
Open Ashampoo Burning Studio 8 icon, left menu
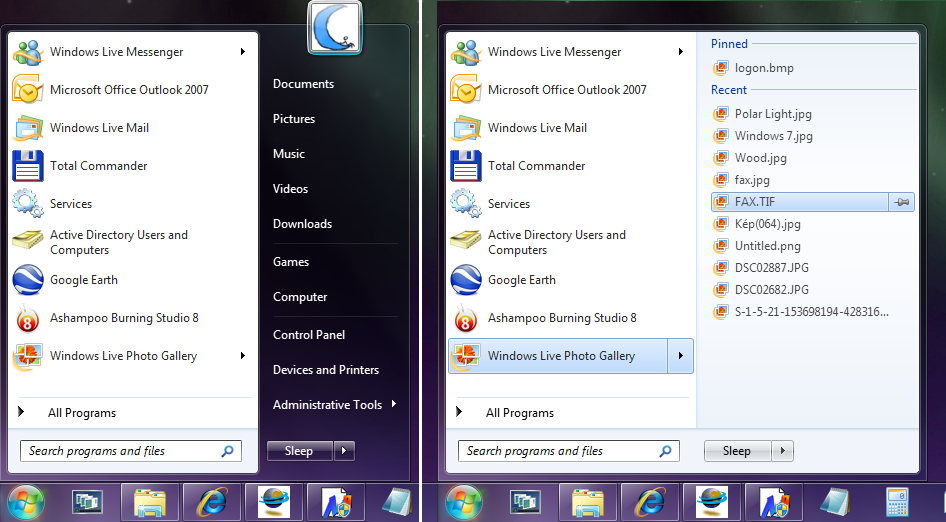[28, 318]
